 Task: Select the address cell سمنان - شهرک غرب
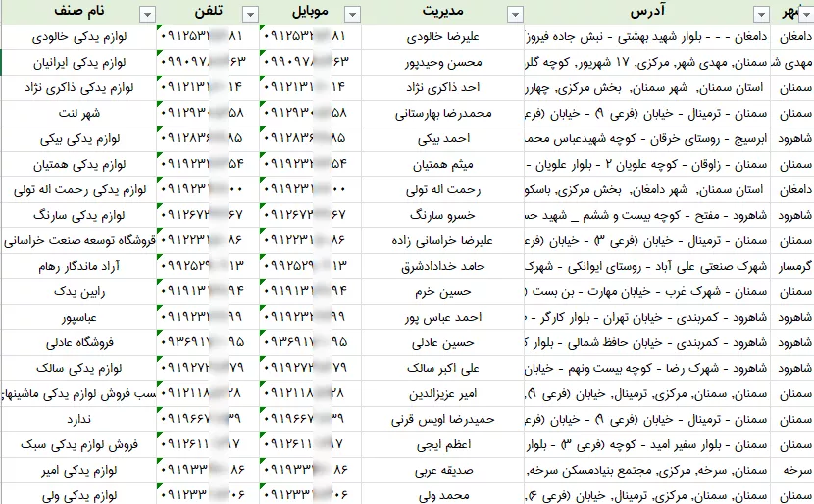[647, 291]
